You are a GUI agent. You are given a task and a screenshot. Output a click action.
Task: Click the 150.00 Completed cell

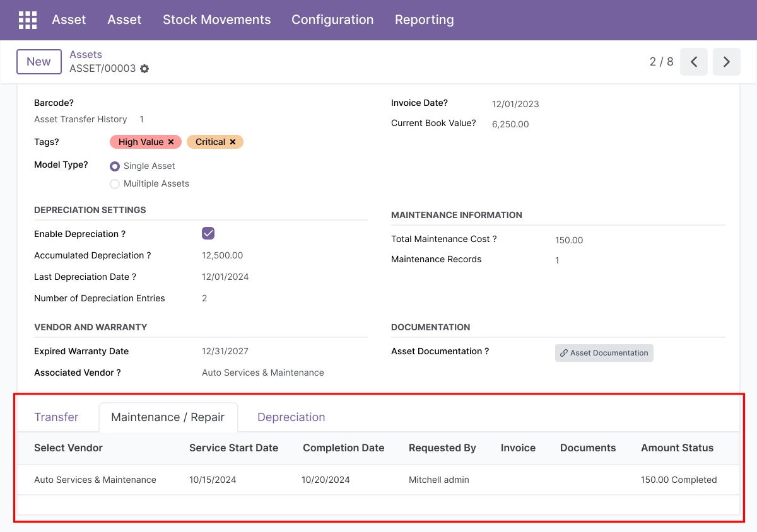point(679,480)
